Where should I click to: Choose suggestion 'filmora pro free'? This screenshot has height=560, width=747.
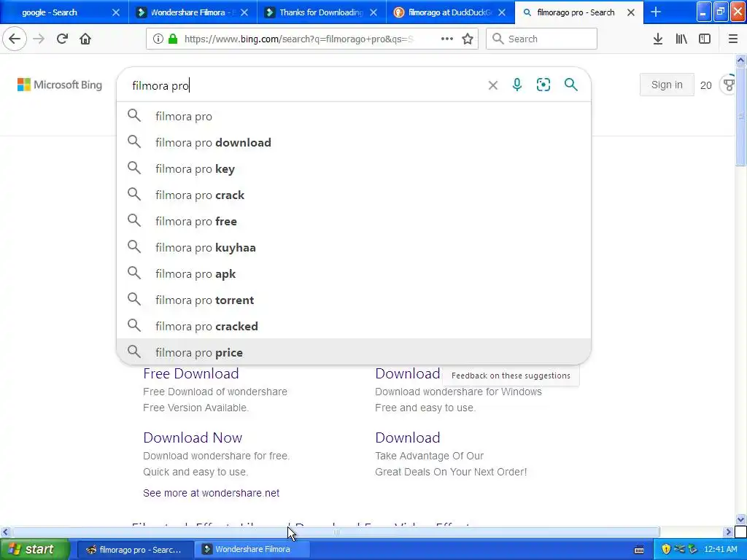coord(354,221)
